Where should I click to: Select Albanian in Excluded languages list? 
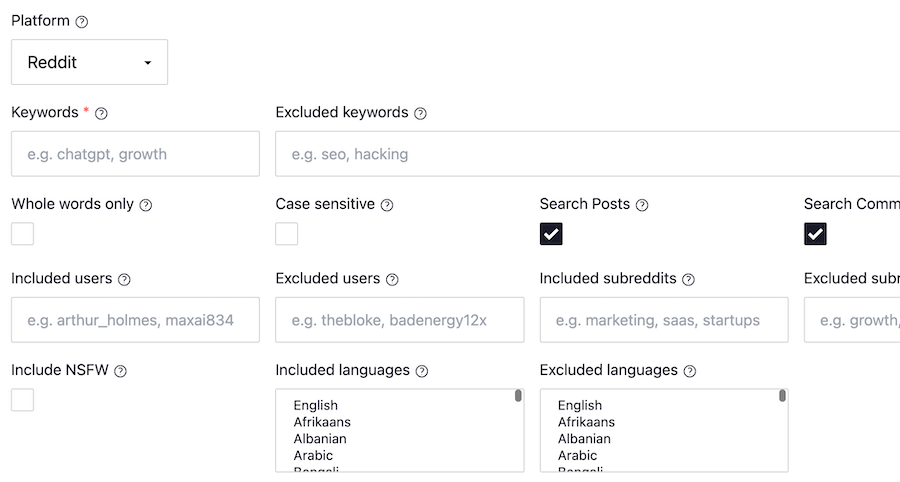coord(584,438)
